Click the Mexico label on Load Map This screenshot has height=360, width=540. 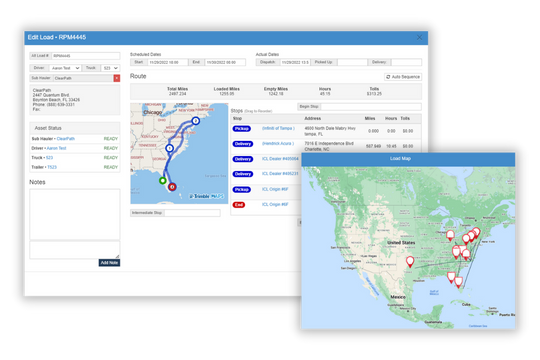point(398,297)
